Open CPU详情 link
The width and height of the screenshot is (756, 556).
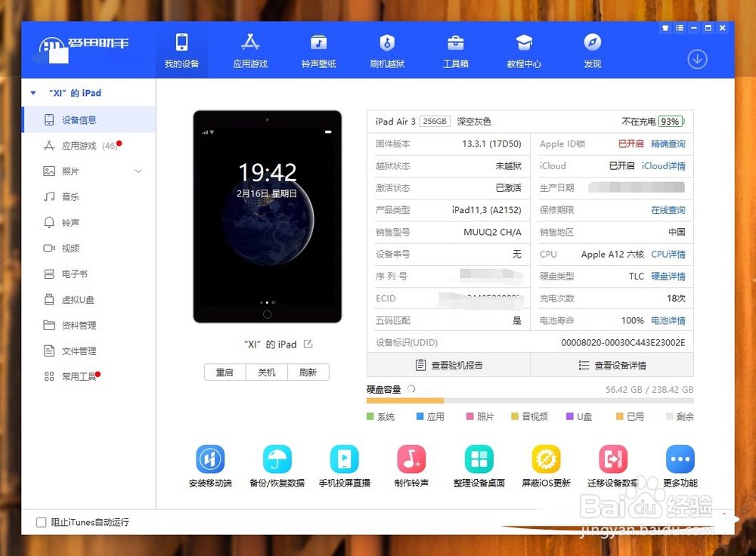pyautogui.click(x=668, y=255)
